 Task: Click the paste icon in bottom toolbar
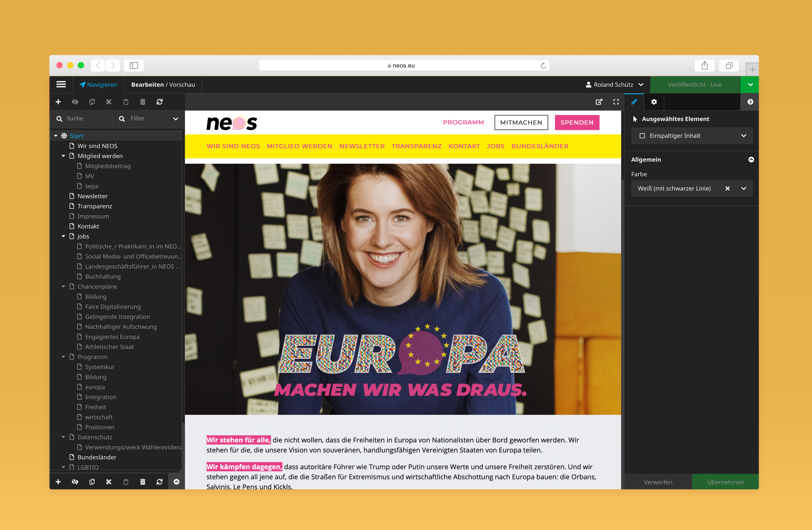[126, 482]
